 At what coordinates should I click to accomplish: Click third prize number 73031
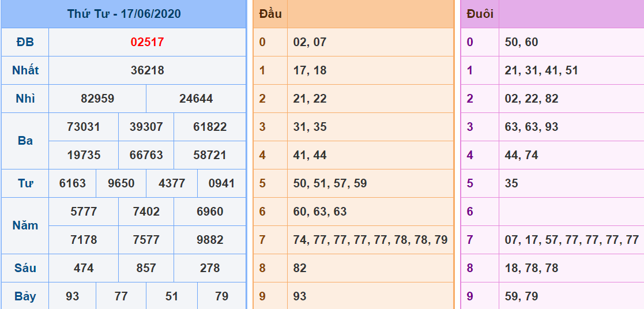[84, 127]
